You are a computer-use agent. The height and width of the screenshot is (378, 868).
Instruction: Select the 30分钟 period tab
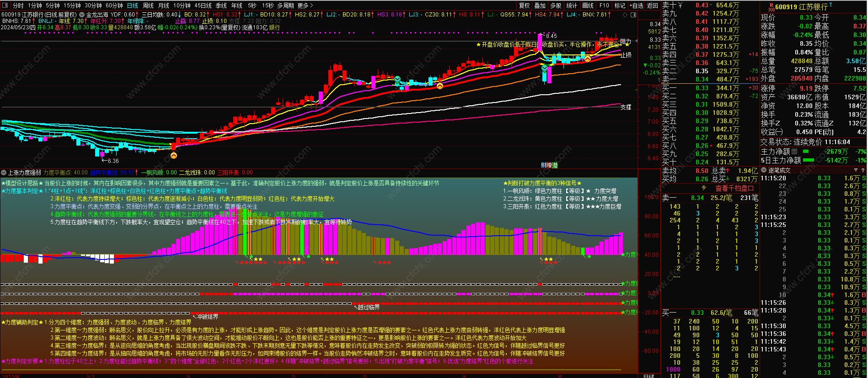pyautogui.click(x=93, y=5)
